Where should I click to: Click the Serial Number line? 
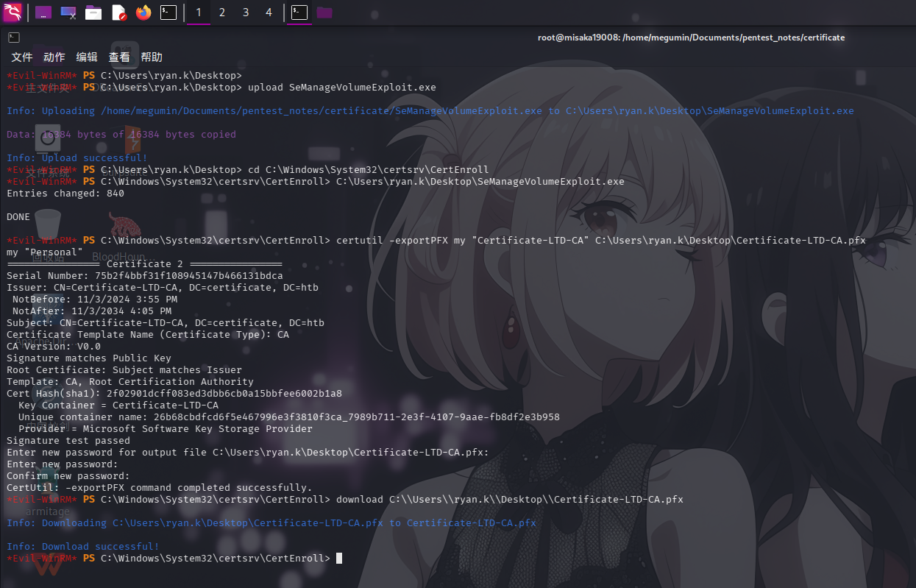(x=145, y=276)
